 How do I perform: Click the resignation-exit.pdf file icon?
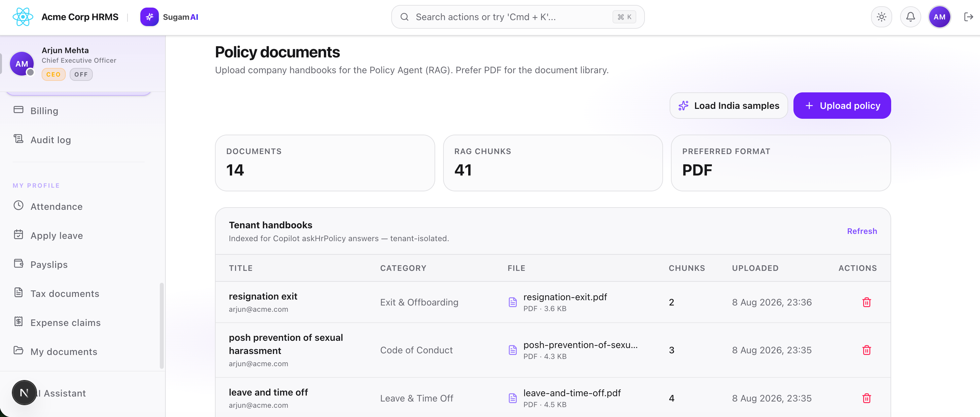[512, 302]
